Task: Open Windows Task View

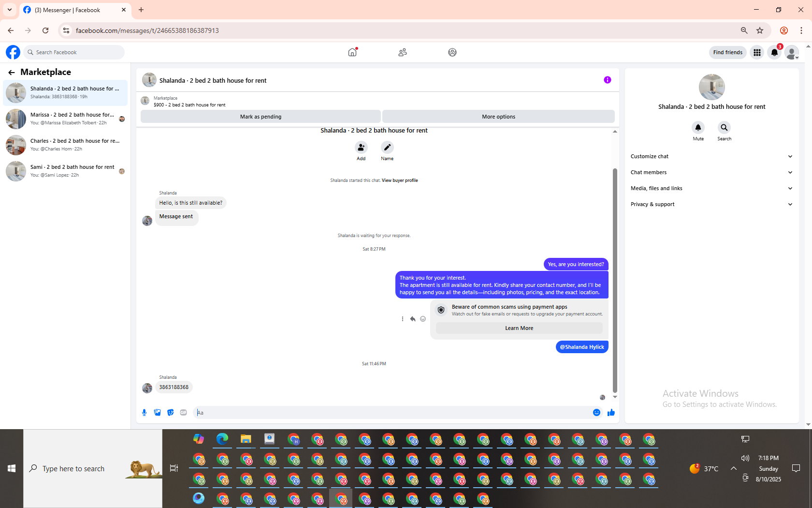Action: click(x=174, y=468)
